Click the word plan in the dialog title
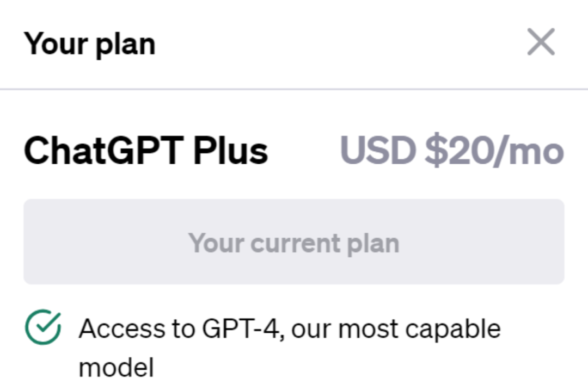 pos(126,45)
